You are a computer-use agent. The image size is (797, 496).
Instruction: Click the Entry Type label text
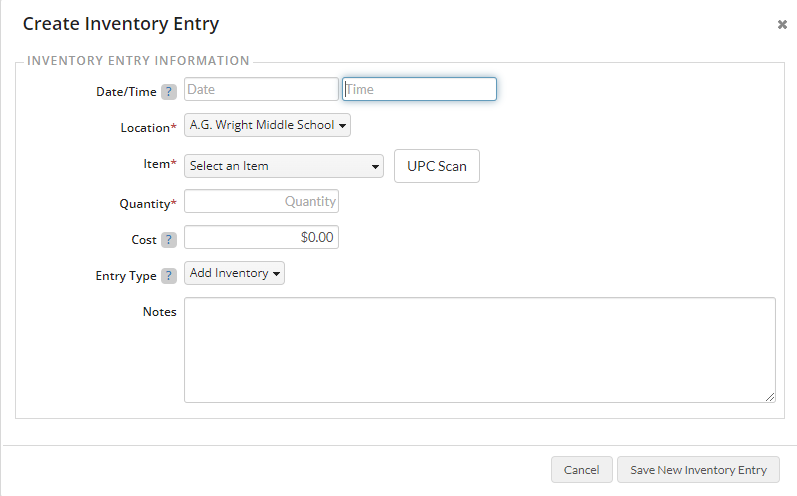[x=126, y=276]
